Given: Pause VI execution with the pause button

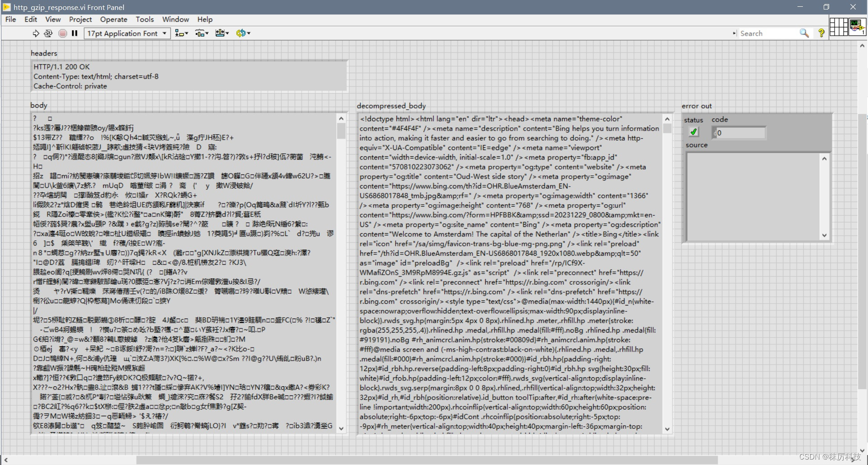Looking at the screenshot, I should coord(75,33).
